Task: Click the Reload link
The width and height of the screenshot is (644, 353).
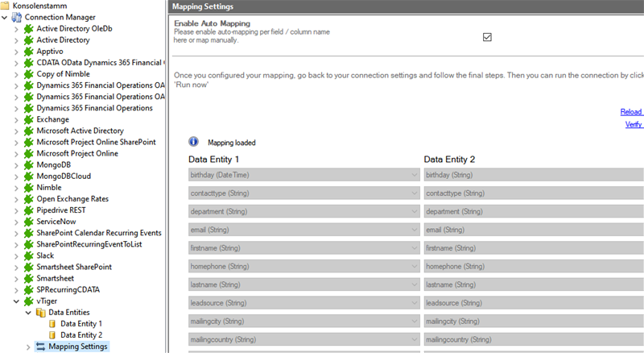Action: (x=631, y=112)
